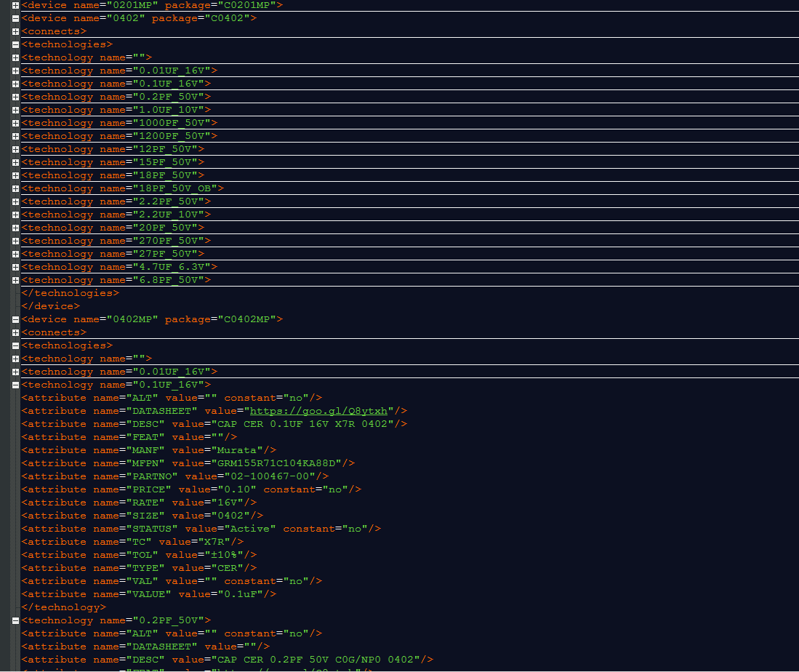Screen dimensions: 799x672
Task: Expand the device 0201MP node
Action: pos(15,5)
